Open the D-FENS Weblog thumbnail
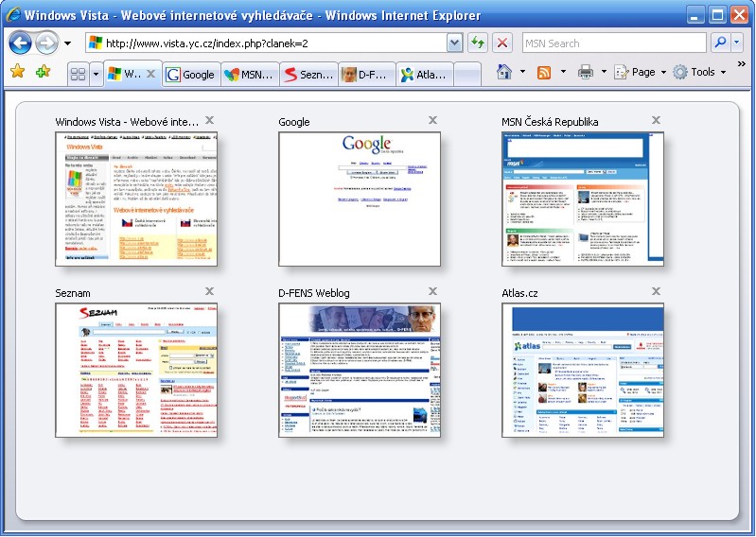The height and width of the screenshot is (537, 756). point(360,370)
